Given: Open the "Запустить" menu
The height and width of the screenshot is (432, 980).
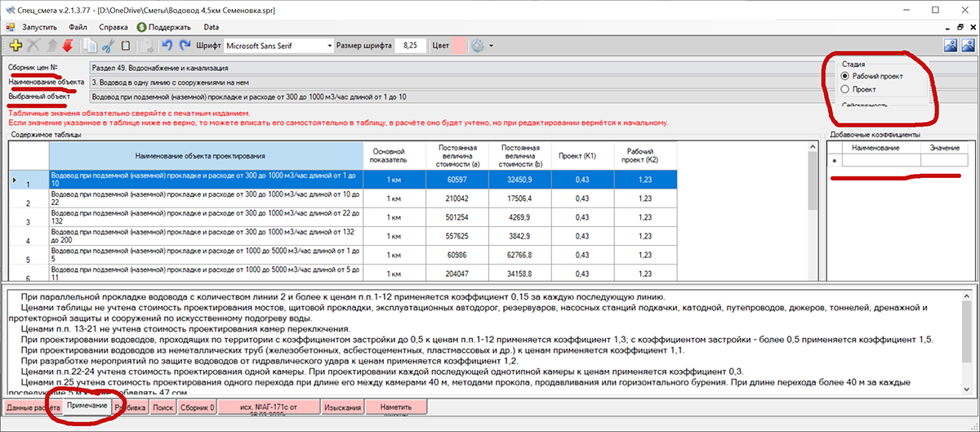Looking at the screenshot, I should click(x=39, y=27).
